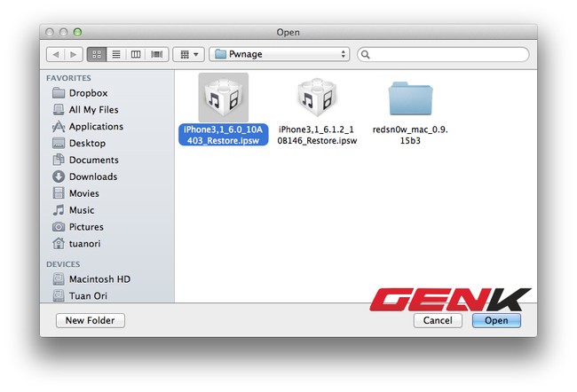Click the search field
The height and width of the screenshot is (392, 577).
click(x=444, y=54)
